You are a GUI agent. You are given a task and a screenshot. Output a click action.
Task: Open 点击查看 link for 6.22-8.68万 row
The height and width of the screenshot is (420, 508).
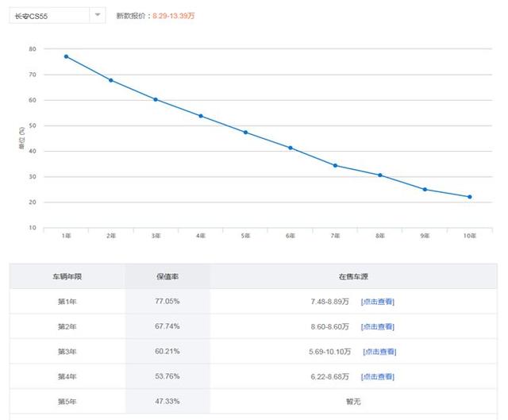click(x=378, y=376)
